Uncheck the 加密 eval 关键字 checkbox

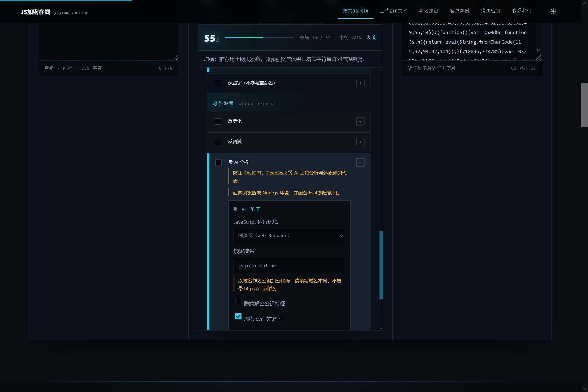pos(238,316)
